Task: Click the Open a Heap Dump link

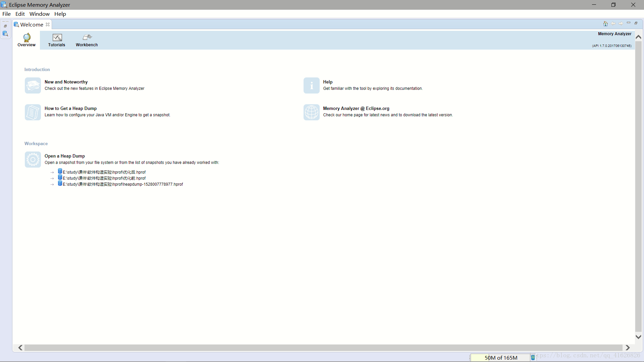Action: tap(65, 156)
